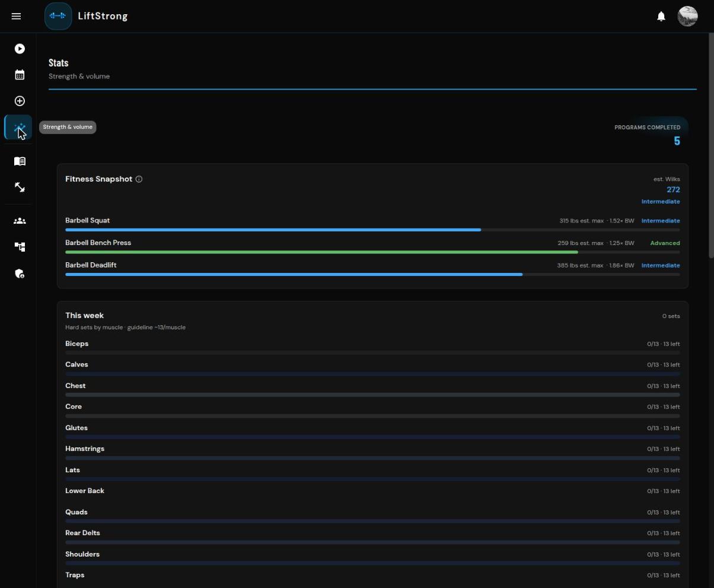Open the user profile avatar
The height and width of the screenshot is (588, 714).
click(x=687, y=17)
